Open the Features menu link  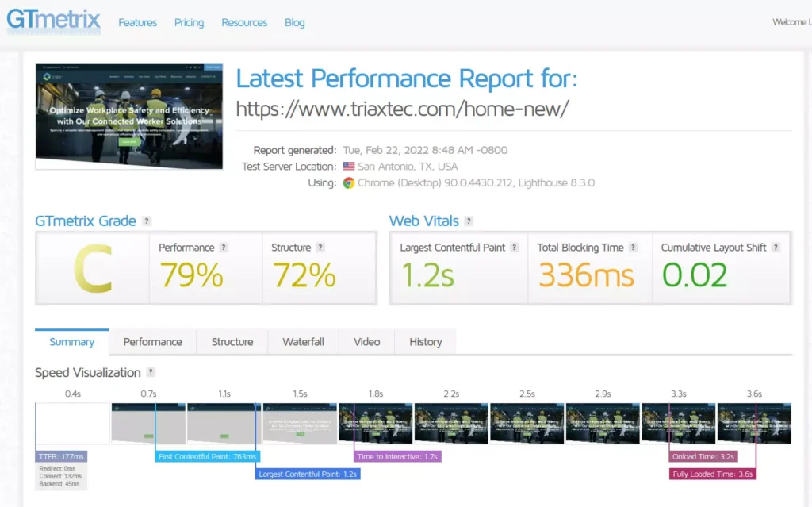pos(137,23)
